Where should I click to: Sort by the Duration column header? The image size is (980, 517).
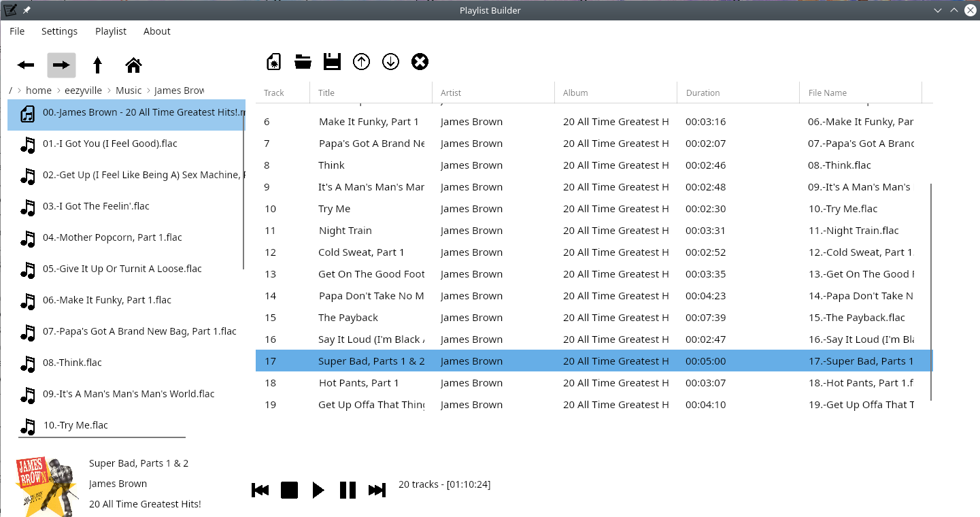739,93
